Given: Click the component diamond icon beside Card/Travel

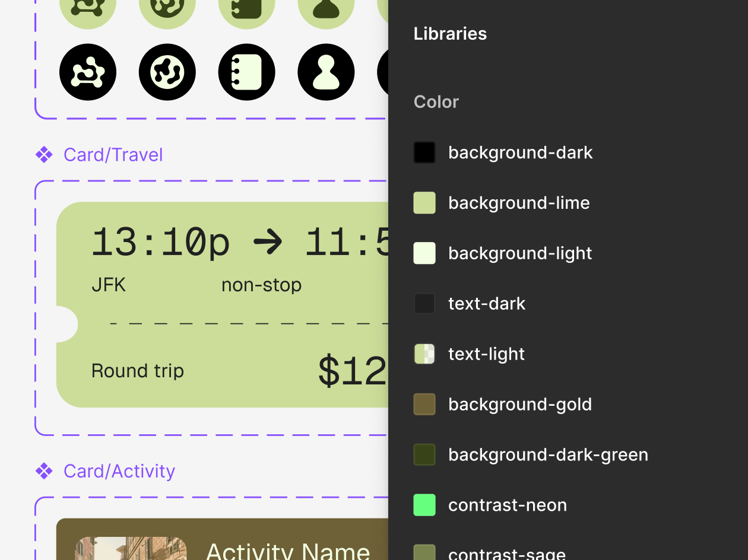Looking at the screenshot, I should [44, 154].
